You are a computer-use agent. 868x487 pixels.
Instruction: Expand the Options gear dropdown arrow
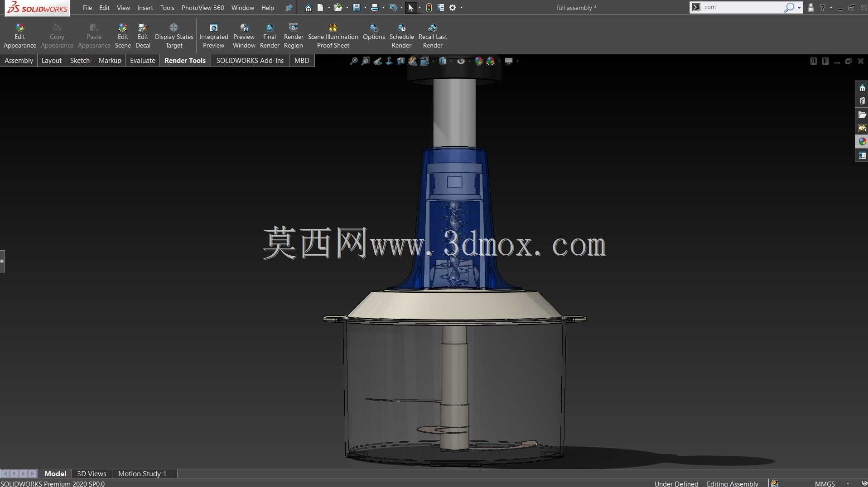[461, 8]
